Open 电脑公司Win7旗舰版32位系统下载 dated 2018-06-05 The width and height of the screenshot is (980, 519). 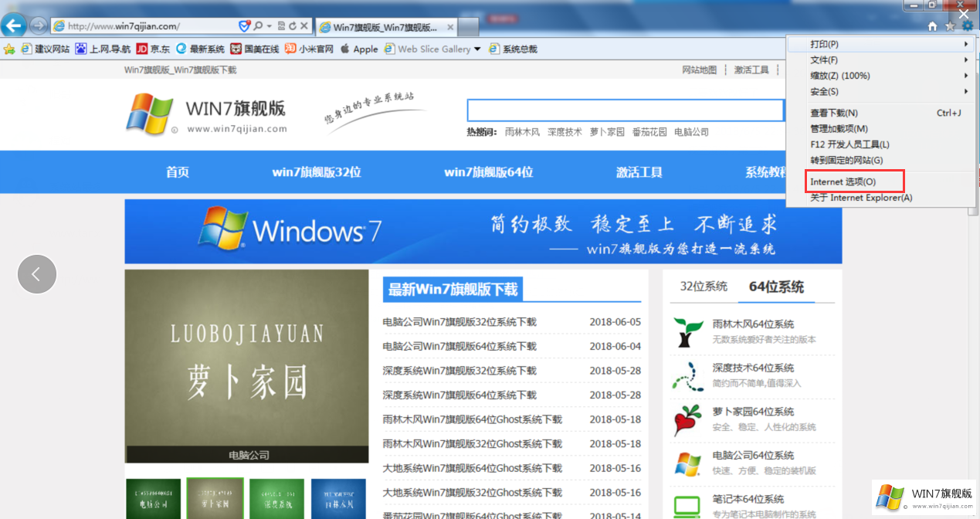tap(459, 322)
